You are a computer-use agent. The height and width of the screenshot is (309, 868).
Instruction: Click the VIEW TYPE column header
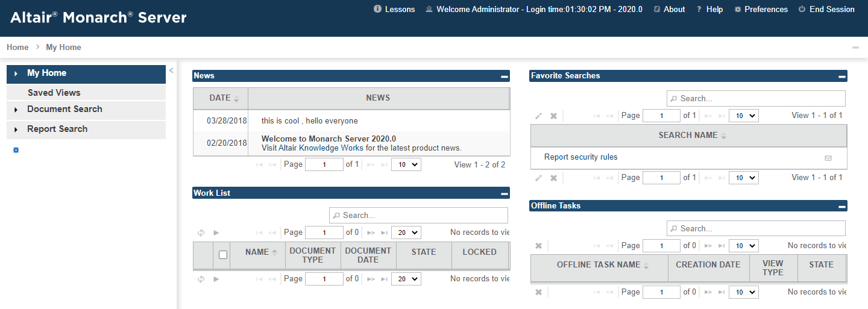[773, 268]
